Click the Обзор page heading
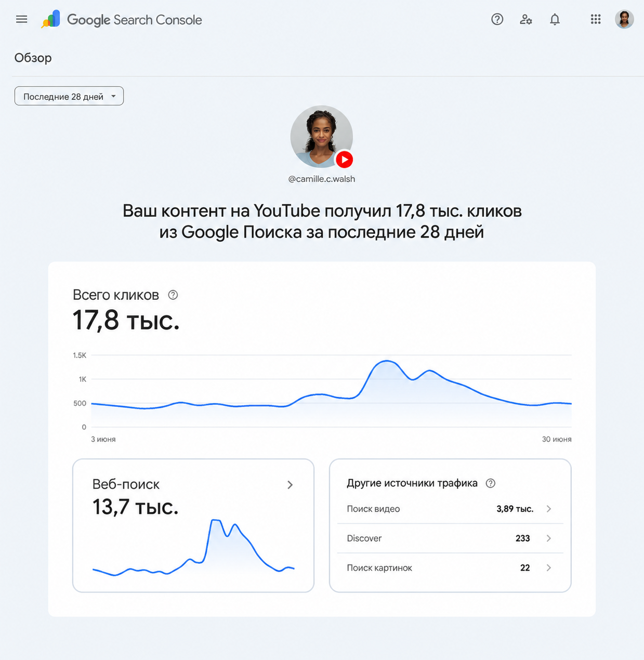 click(x=33, y=58)
